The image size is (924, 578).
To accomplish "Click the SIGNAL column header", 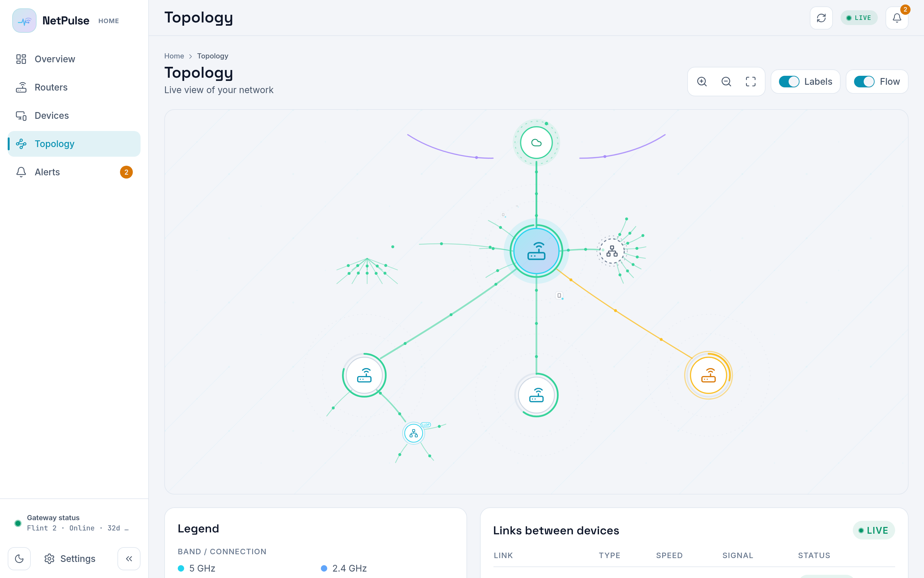I will pyautogui.click(x=738, y=556).
